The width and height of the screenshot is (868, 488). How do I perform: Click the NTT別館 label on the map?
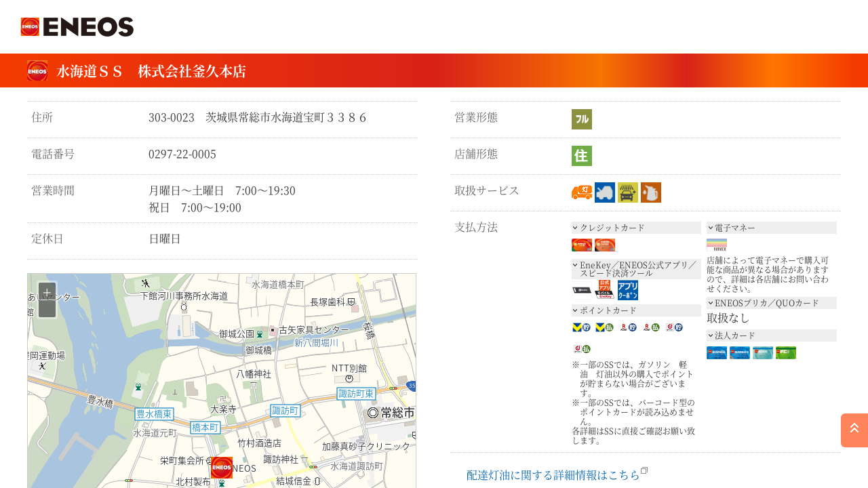pos(349,368)
